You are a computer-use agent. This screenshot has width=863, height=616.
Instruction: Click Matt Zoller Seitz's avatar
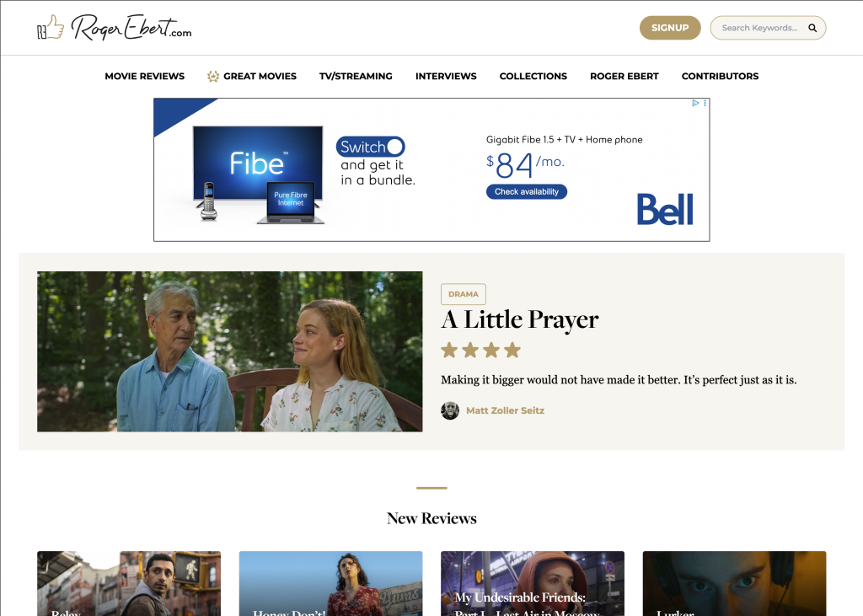pyautogui.click(x=450, y=410)
